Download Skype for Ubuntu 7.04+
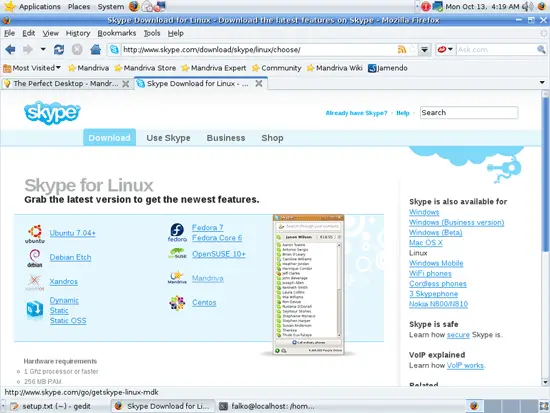This screenshot has height=413, width=550. (72, 233)
